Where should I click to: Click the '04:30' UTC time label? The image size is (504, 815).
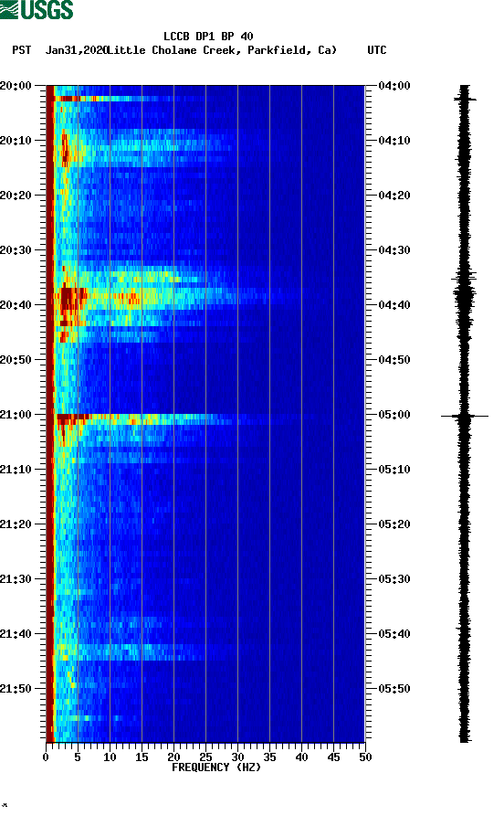pos(394,250)
